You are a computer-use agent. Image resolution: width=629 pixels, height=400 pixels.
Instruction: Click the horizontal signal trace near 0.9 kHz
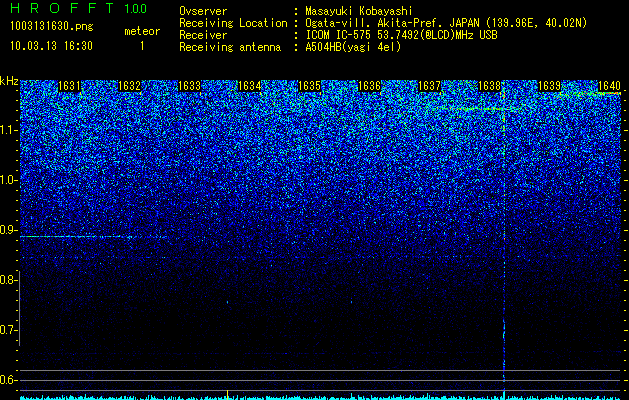[94, 237]
